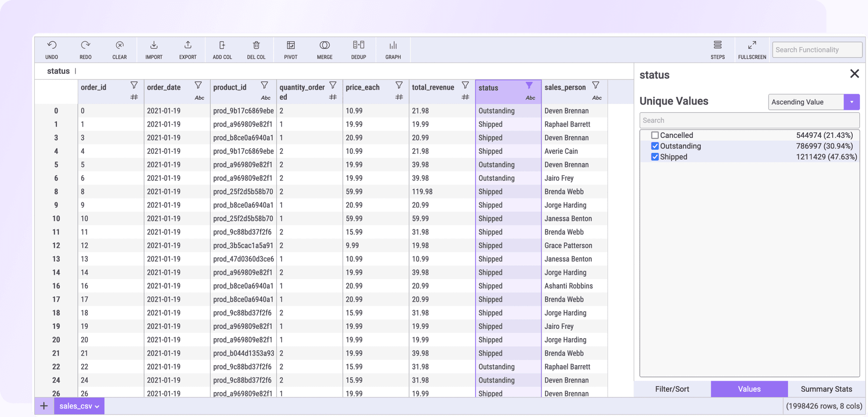This screenshot has height=417, width=868.
Task: Close the status side panel
Action: click(854, 74)
